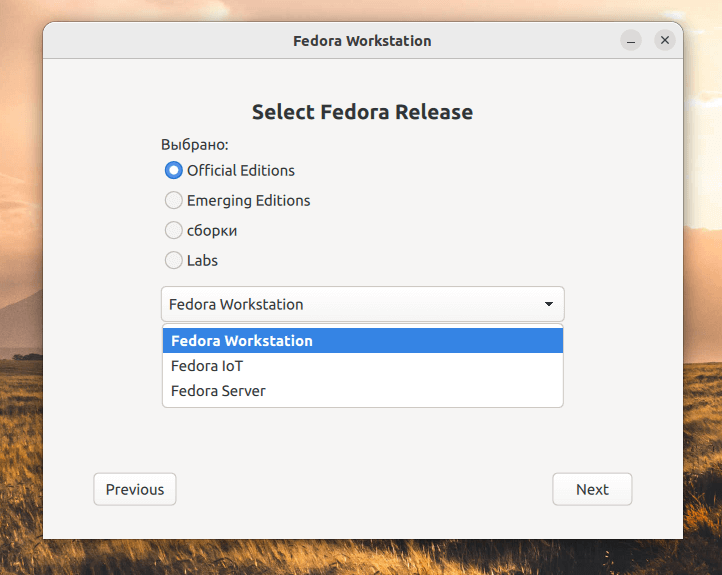Click the Labs label text

[x=202, y=260]
